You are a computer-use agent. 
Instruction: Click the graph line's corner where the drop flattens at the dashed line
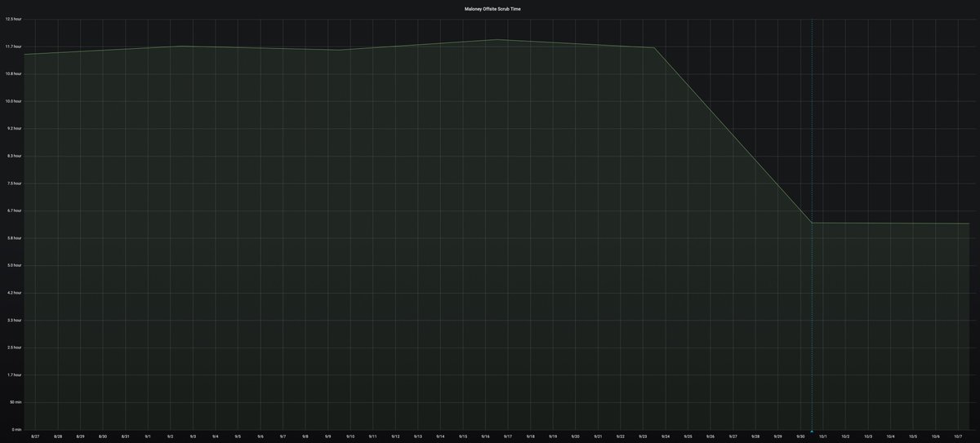click(x=812, y=223)
